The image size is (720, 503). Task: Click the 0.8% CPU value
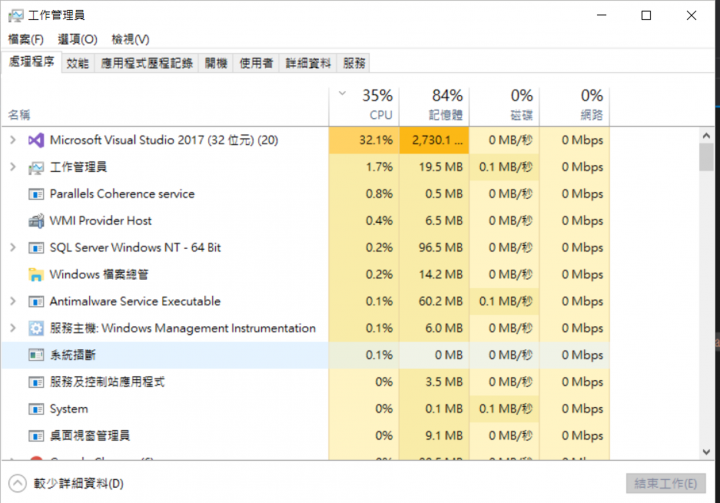pyautogui.click(x=379, y=194)
